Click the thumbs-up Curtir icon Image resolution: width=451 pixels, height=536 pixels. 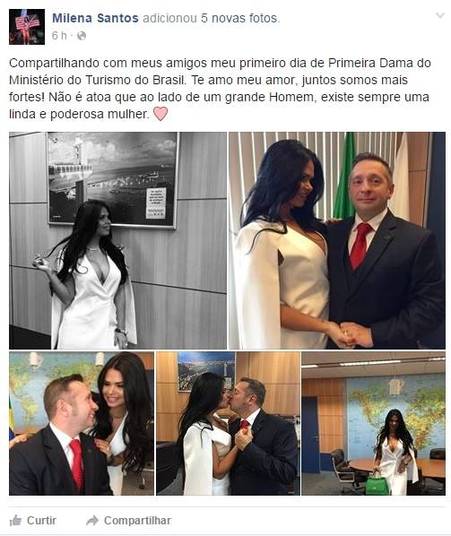15,520
